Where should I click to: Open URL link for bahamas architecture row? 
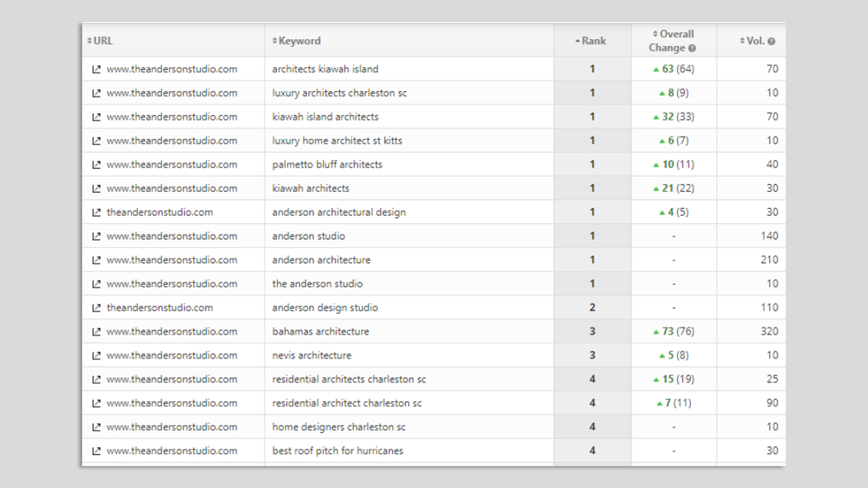(x=172, y=331)
